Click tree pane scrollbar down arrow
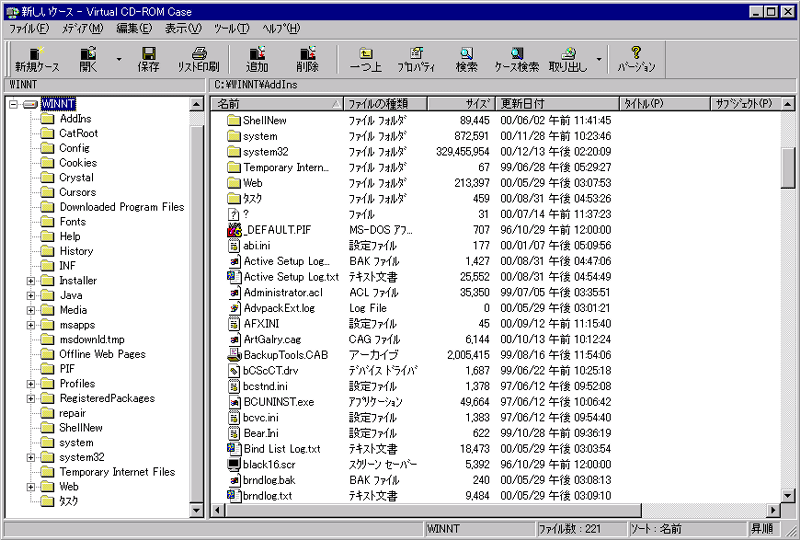Screen dimensions: 800x540 click(x=196, y=509)
